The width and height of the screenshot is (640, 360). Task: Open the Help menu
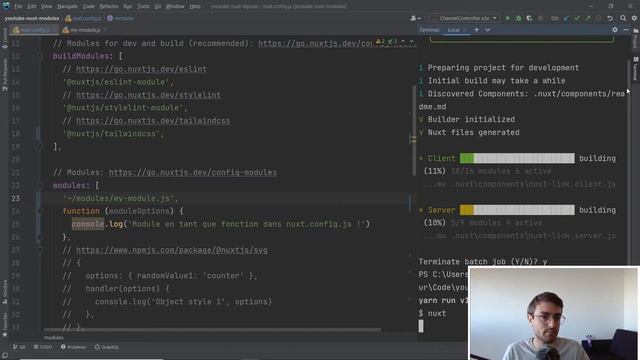pyautogui.click(x=195, y=6)
